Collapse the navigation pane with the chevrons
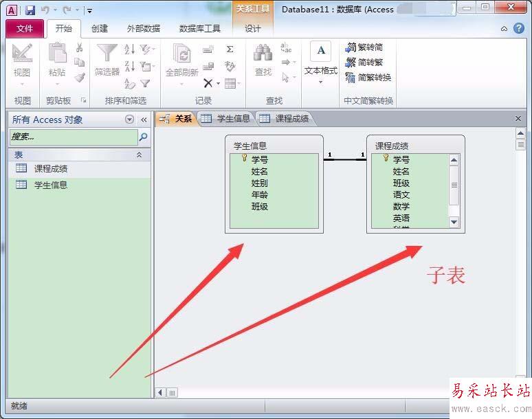 tap(144, 120)
